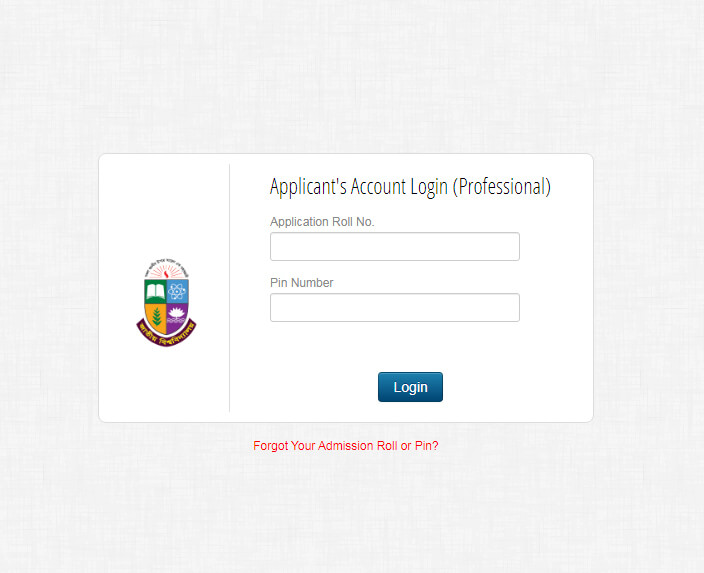704x573 pixels.
Task: Click the Applicant's Account Login heading
Action: click(410, 187)
